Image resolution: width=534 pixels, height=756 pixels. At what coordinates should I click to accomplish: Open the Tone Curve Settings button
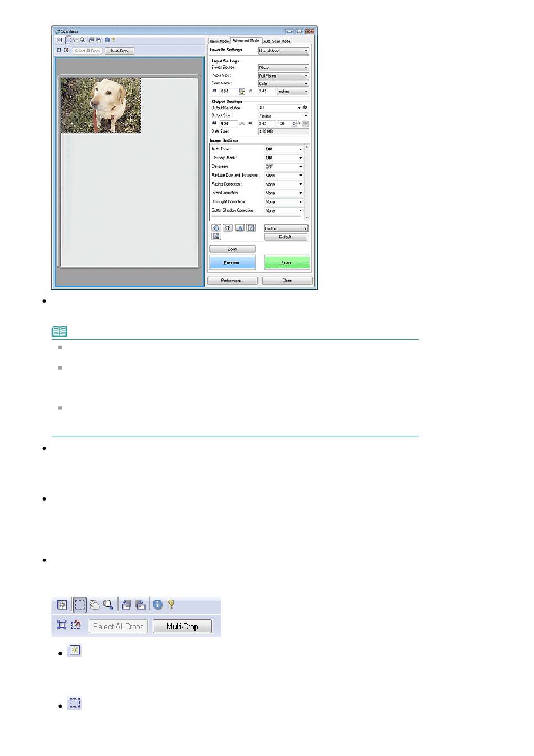(251, 228)
